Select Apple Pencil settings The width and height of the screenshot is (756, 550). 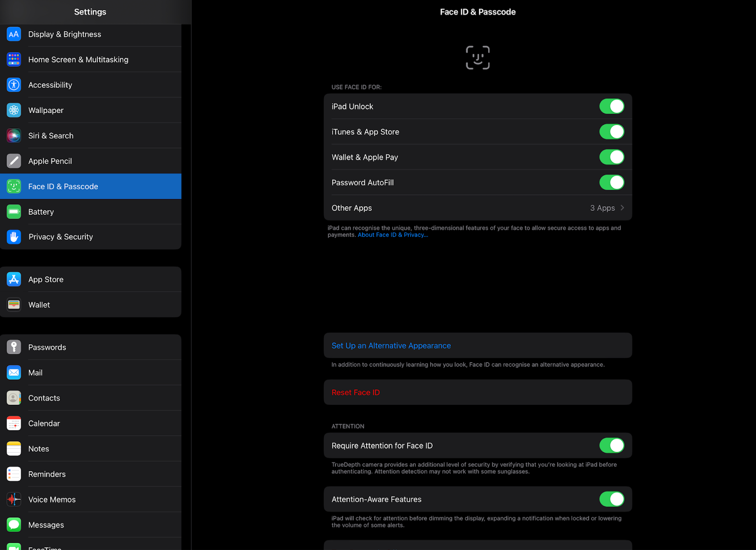(x=91, y=161)
